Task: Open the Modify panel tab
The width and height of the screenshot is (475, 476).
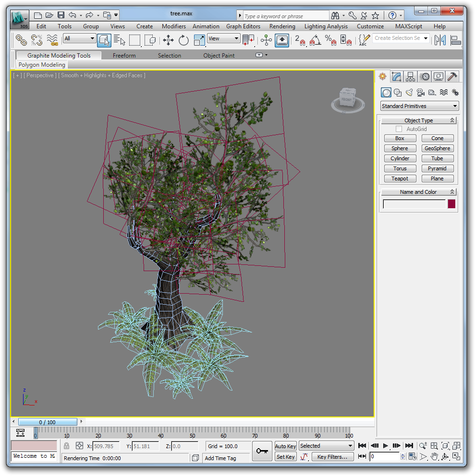Action: tap(396, 76)
